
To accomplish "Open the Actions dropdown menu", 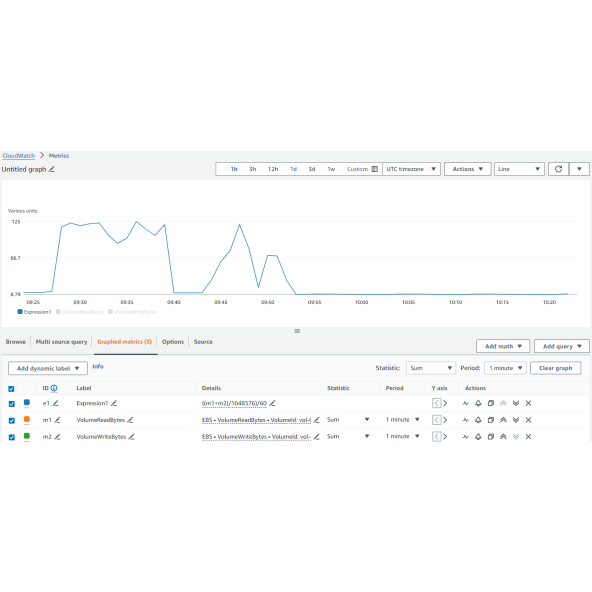I will pos(467,169).
